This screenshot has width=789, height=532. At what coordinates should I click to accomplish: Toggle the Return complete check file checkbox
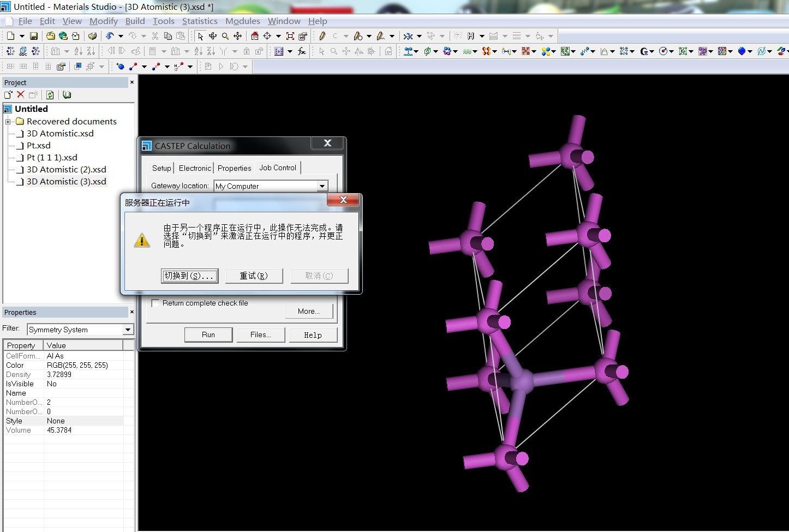click(156, 303)
